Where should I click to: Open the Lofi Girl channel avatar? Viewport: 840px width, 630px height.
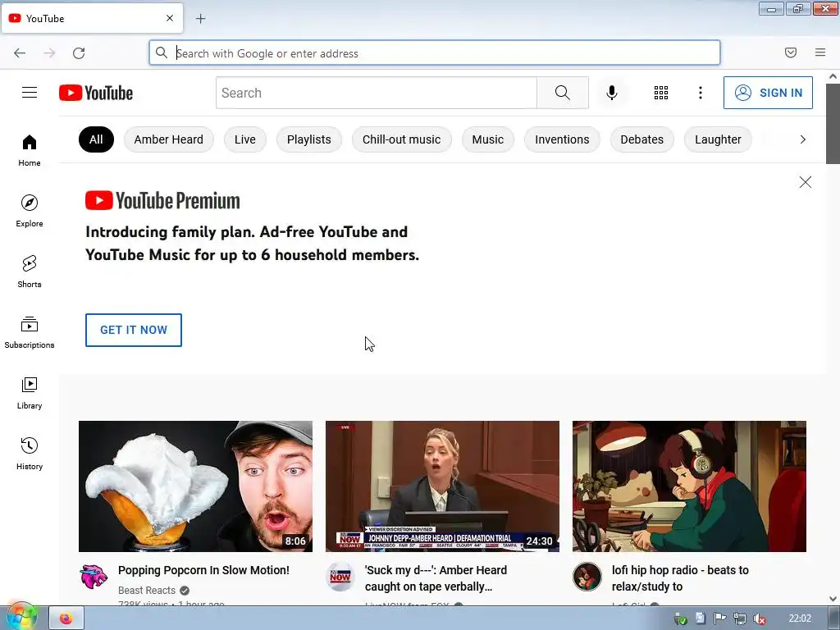(587, 577)
